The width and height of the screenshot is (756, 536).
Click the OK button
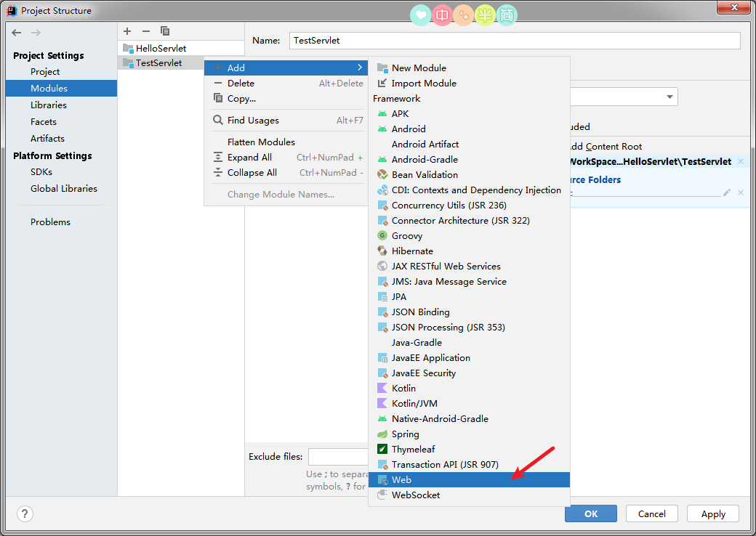590,513
